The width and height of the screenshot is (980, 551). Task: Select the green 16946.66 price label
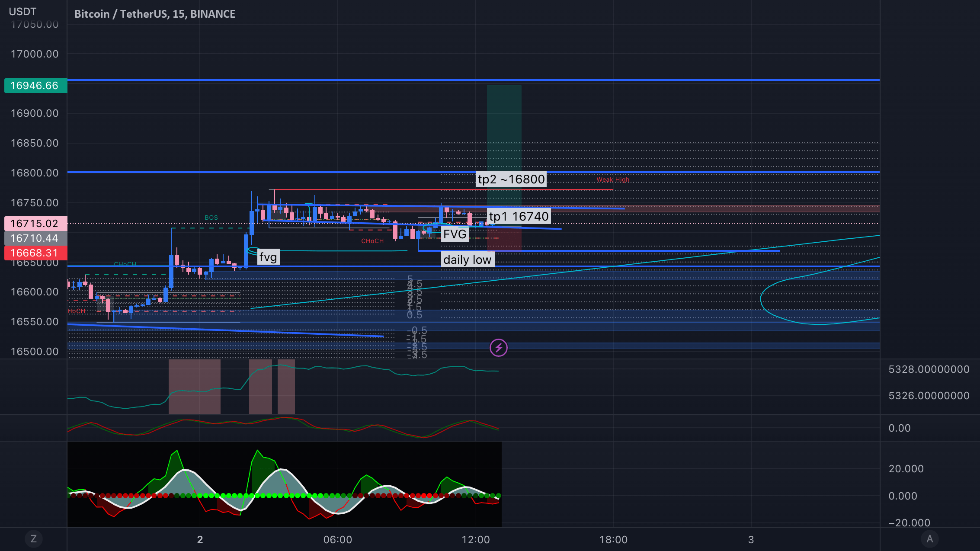pyautogui.click(x=35, y=86)
